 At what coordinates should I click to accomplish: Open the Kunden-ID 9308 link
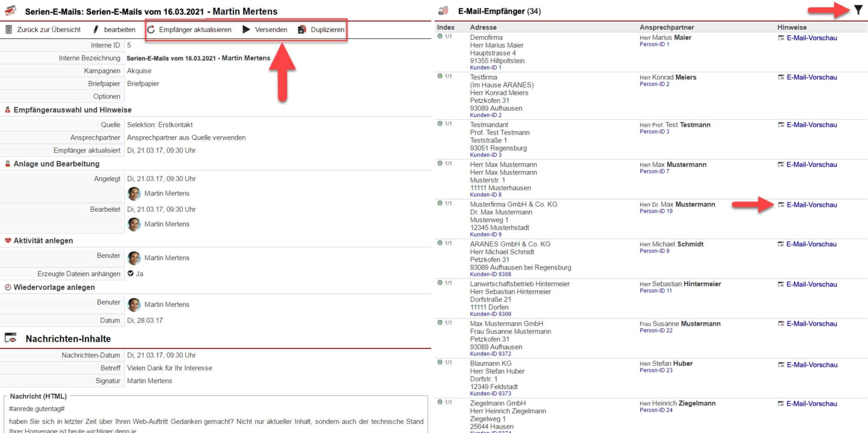point(490,274)
